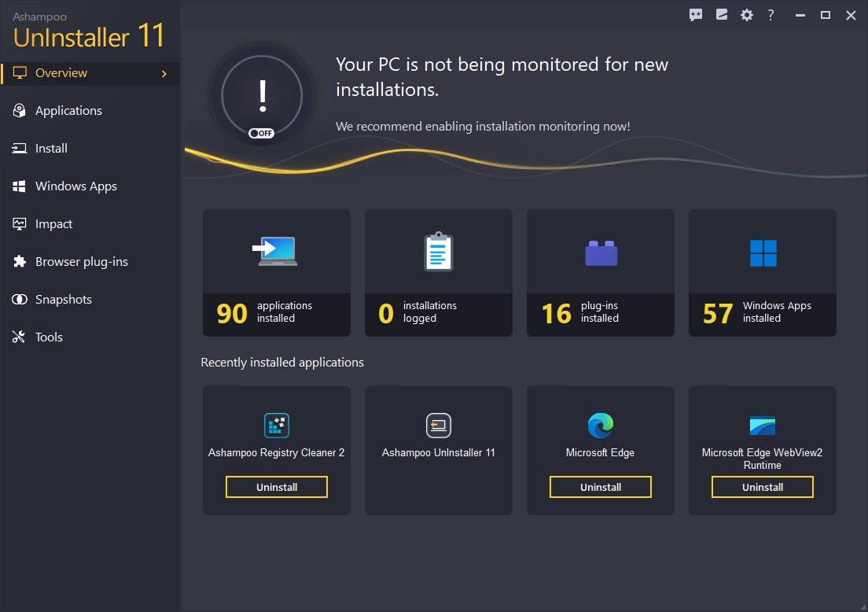The width and height of the screenshot is (868, 612).
Task: Maximize the UnInstaller window
Action: (x=826, y=15)
